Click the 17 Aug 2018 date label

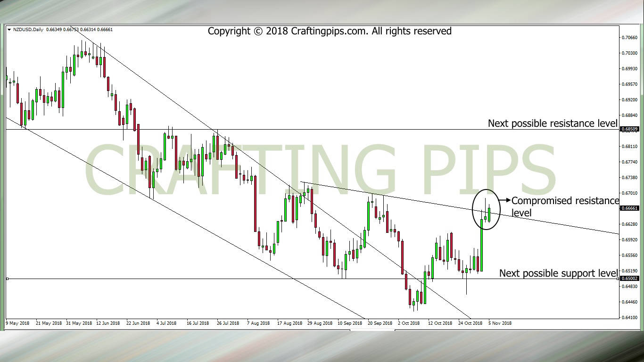click(x=289, y=323)
